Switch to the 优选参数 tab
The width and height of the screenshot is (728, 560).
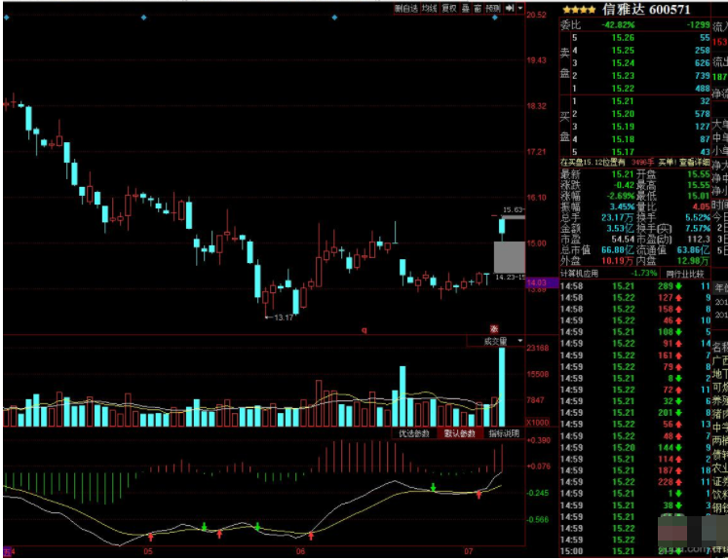(x=414, y=433)
